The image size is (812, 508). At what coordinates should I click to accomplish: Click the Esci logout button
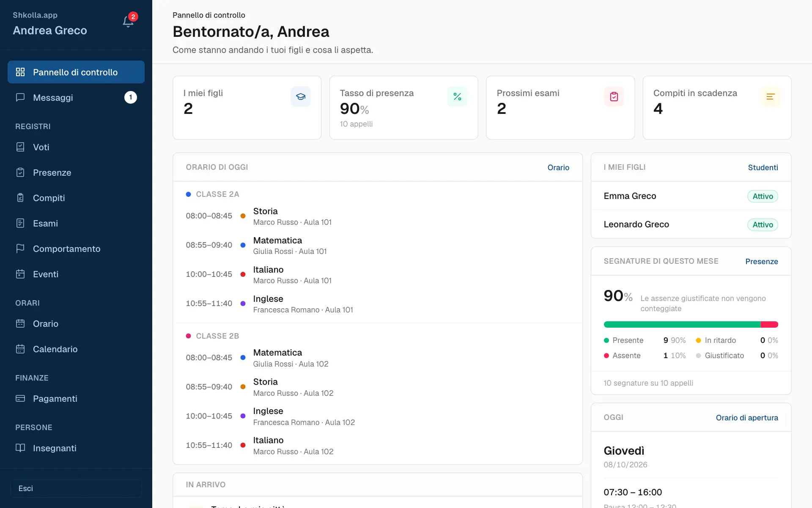[76, 488]
